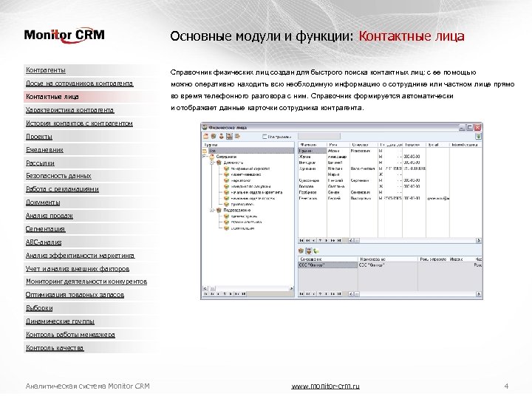This screenshot has width=532, height=399.
Task: Click second box-shaped toolbar icon in Физические лица
Action: click(x=214, y=137)
